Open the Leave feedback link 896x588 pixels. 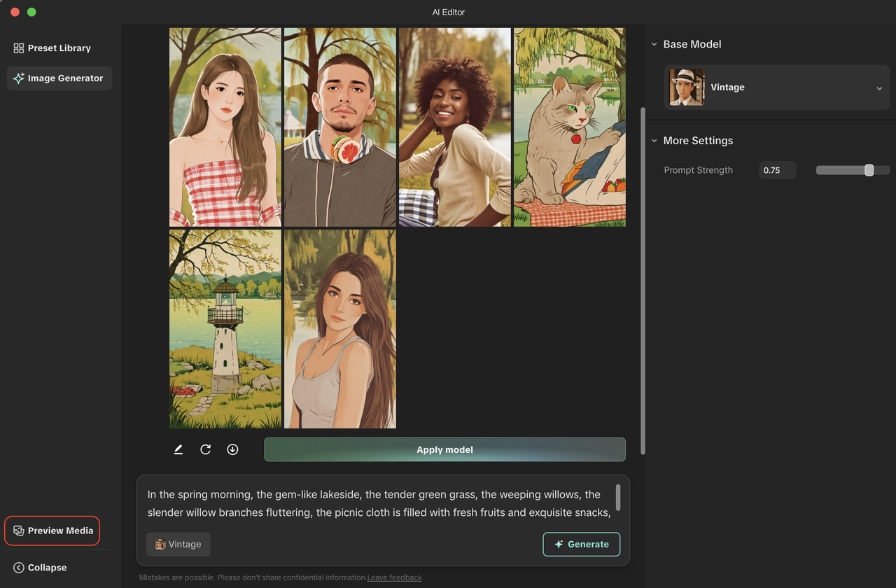[x=394, y=577]
